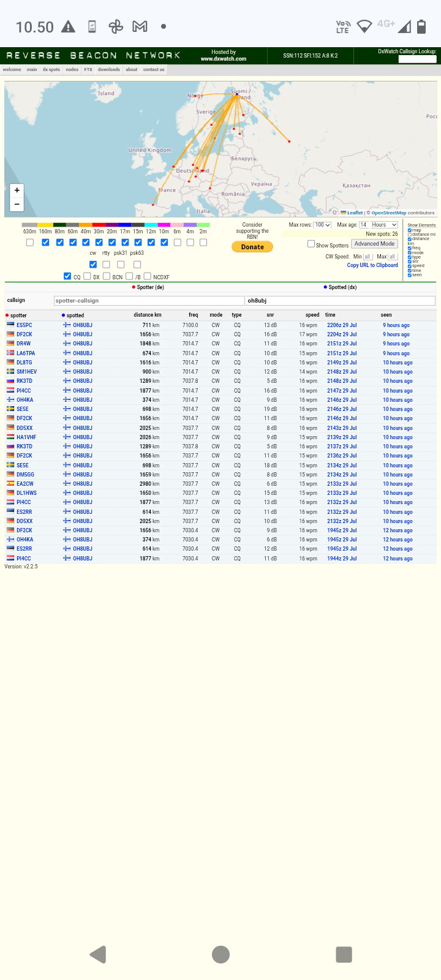Open the Max rows dropdown
The height and width of the screenshot is (980, 441).
(322, 225)
